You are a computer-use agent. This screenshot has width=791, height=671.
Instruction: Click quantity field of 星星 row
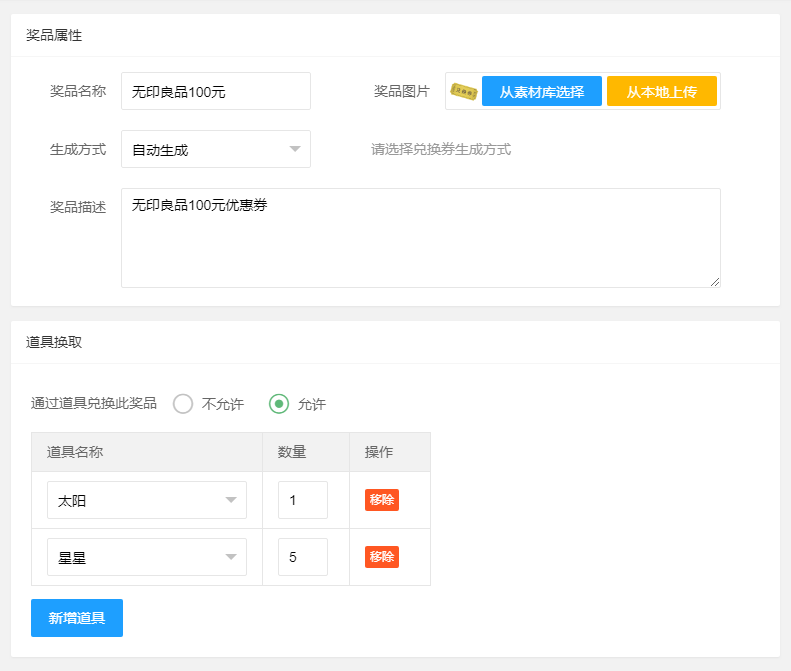pos(303,557)
